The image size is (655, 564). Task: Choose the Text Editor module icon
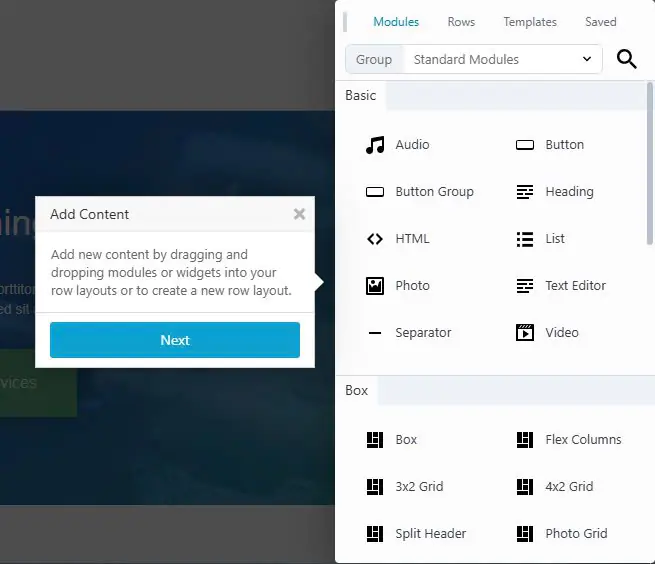pos(525,286)
